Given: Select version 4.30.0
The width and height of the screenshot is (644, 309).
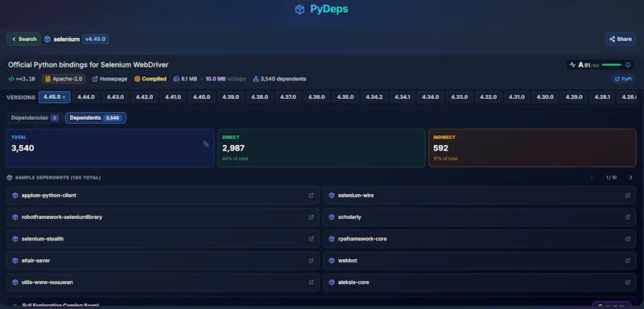Looking at the screenshot, I should (546, 97).
